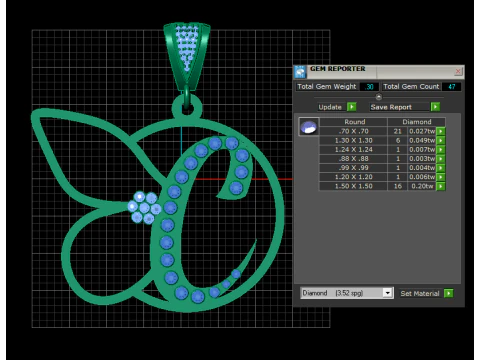Click green arrow for .88 X .88 row

point(441,159)
